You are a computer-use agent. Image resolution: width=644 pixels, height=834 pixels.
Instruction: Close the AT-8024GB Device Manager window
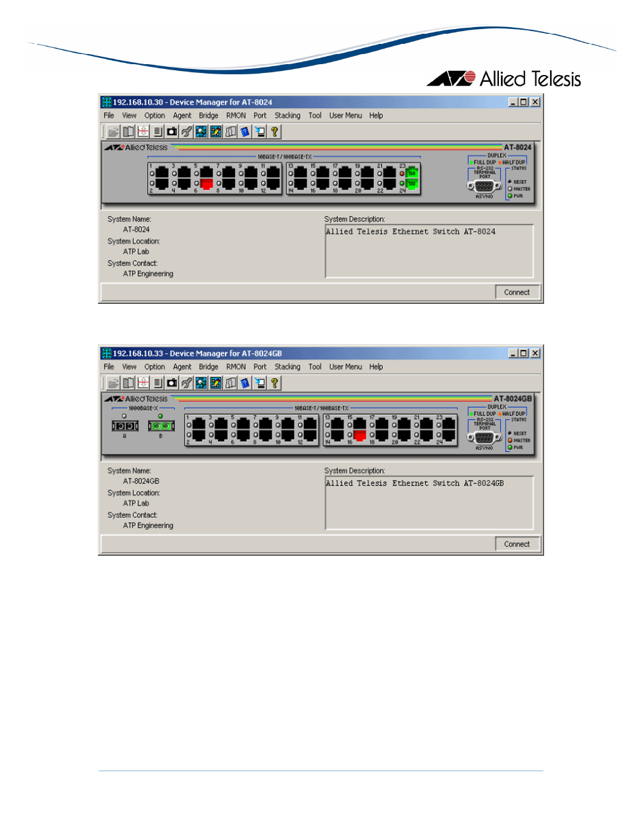tap(535, 353)
